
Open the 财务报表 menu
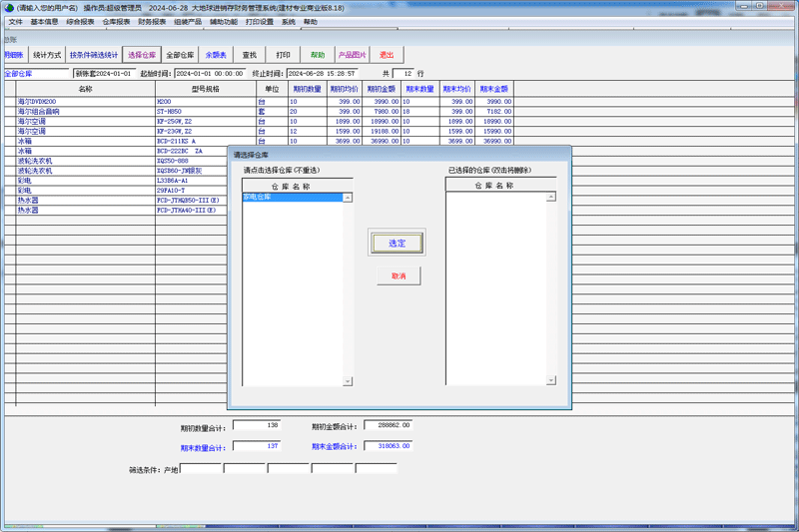coord(152,22)
